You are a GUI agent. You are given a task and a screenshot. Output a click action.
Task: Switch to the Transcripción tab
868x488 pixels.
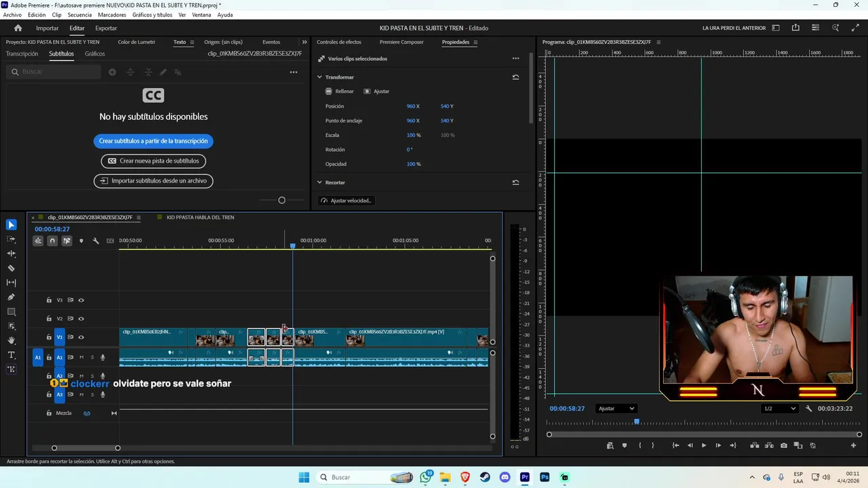pyautogui.click(x=22, y=54)
